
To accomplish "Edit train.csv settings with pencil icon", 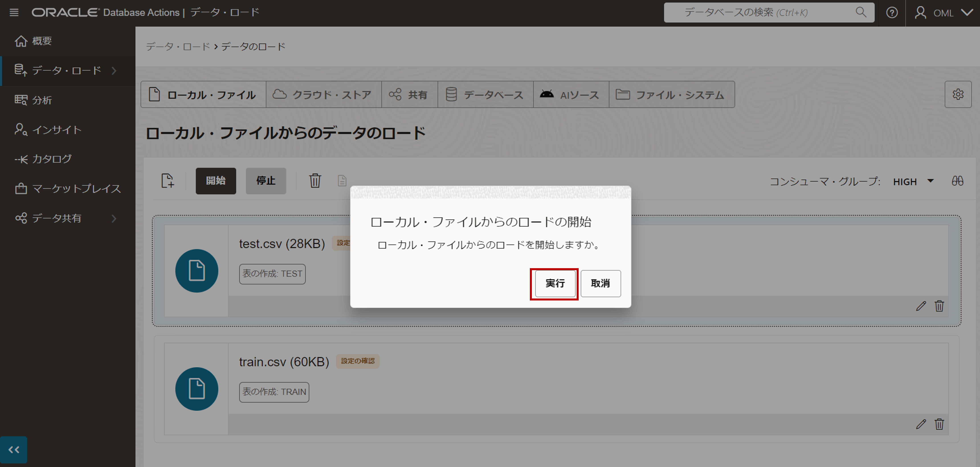I will pyautogui.click(x=921, y=424).
